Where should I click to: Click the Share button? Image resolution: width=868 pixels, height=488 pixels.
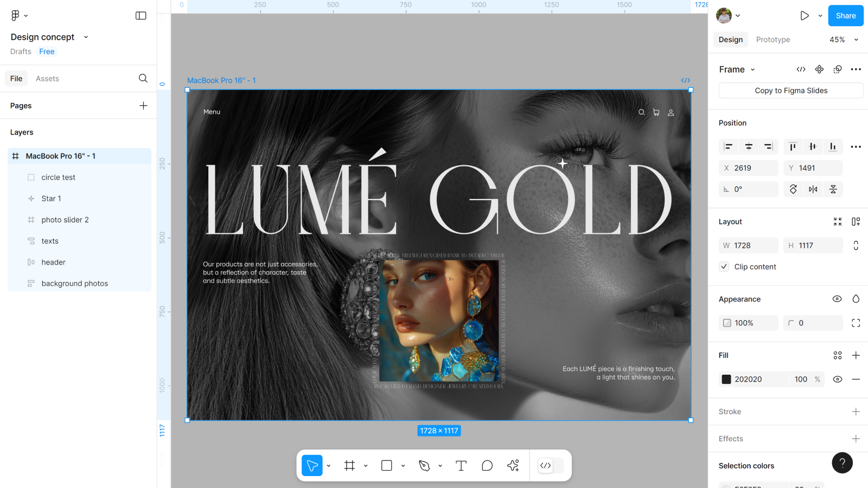pyautogui.click(x=845, y=16)
